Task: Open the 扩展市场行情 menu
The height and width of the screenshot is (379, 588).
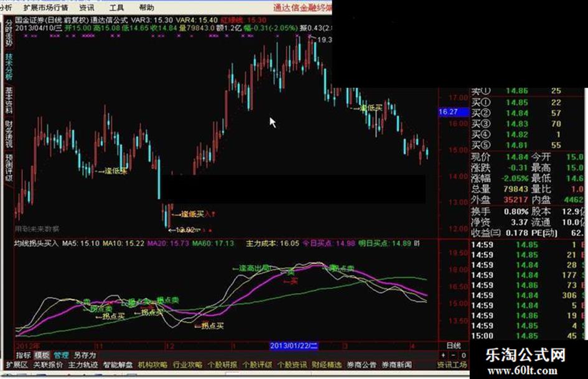Action: pyautogui.click(x=46, y=7)
